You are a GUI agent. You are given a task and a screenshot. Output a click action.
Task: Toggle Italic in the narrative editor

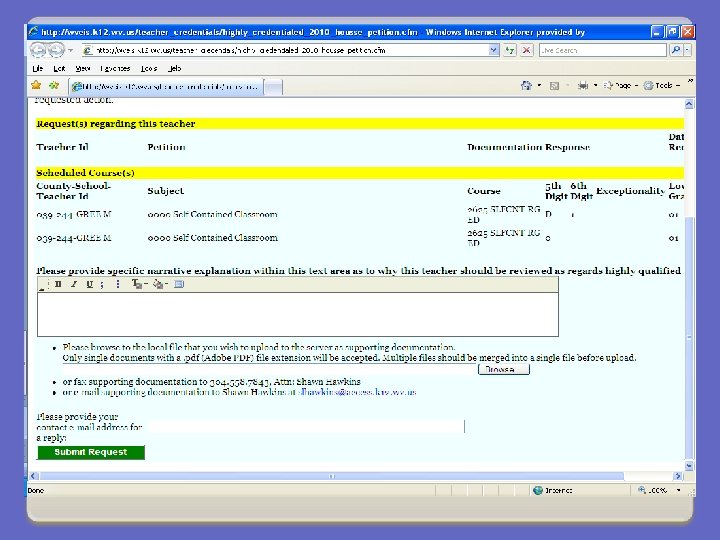(x=73, y=284)
